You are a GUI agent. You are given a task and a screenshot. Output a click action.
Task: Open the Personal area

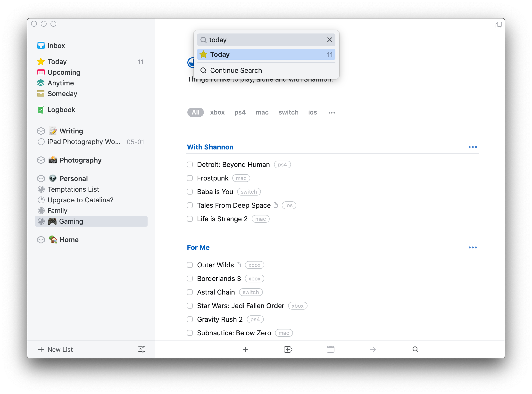[91, 179]
